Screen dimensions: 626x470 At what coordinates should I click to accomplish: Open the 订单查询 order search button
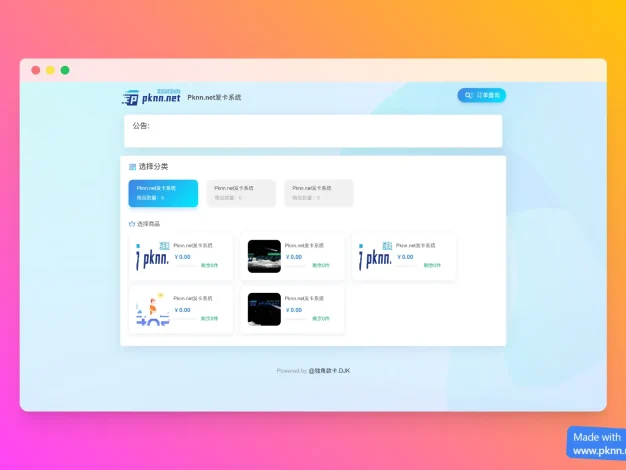point(481,95)
